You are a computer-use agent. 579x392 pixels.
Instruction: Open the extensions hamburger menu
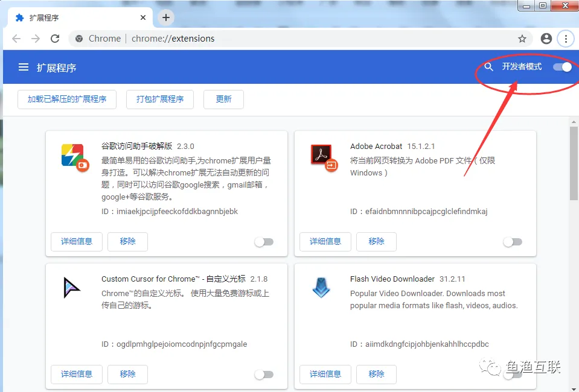point(24,67)
